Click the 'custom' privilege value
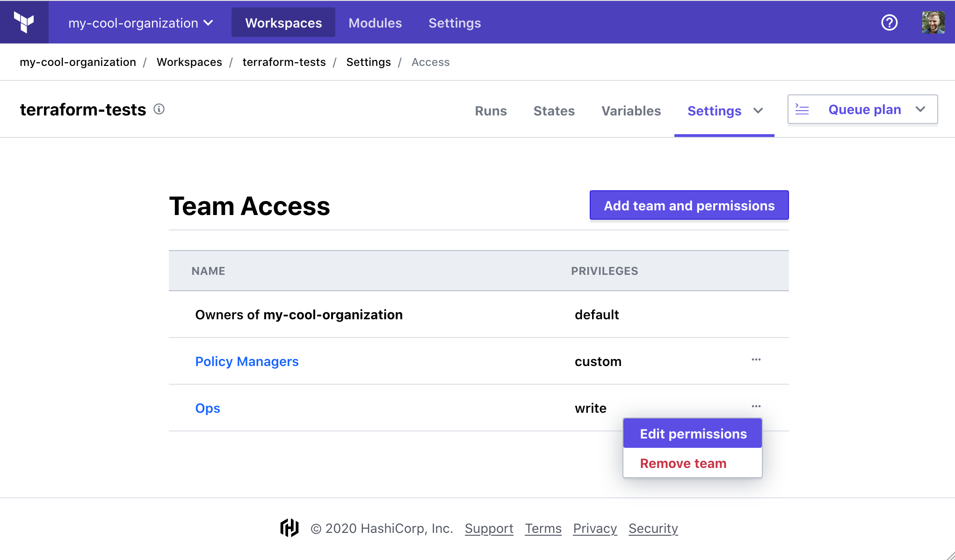This screenshot has width=955, height=560. (598, 361)
